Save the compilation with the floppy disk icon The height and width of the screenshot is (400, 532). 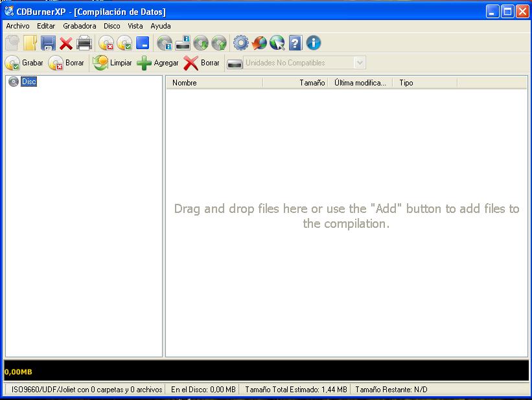click(48, 43)
